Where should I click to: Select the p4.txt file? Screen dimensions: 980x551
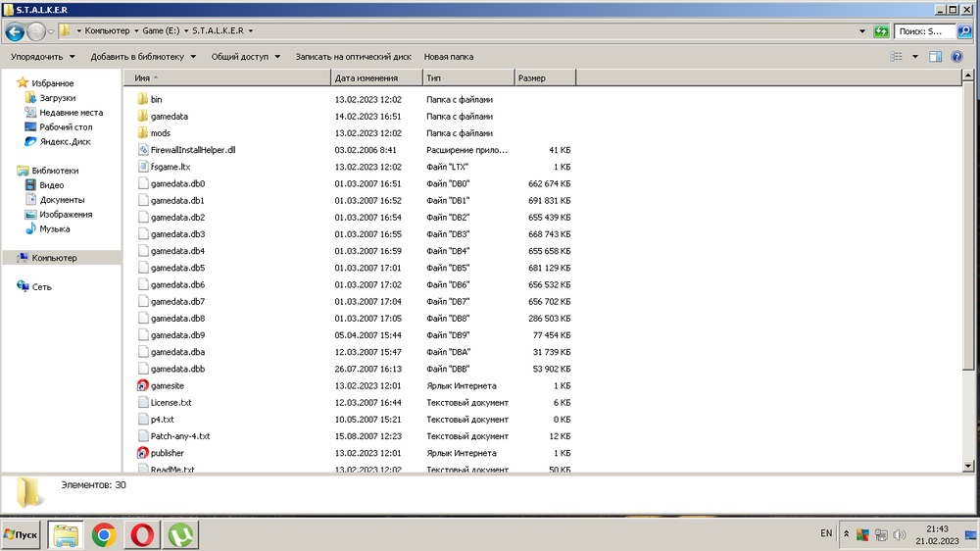click(x=163, y=419)
